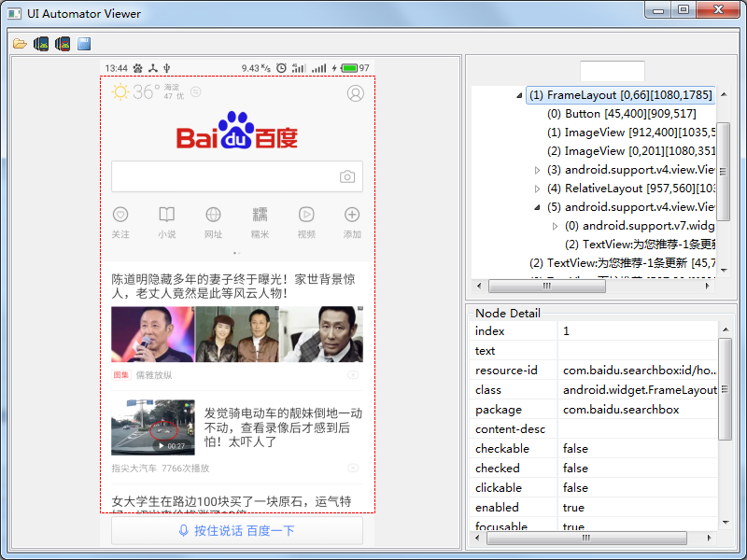
Task: Click the Node Detail down scroll arrow
Action: point(726,523)
